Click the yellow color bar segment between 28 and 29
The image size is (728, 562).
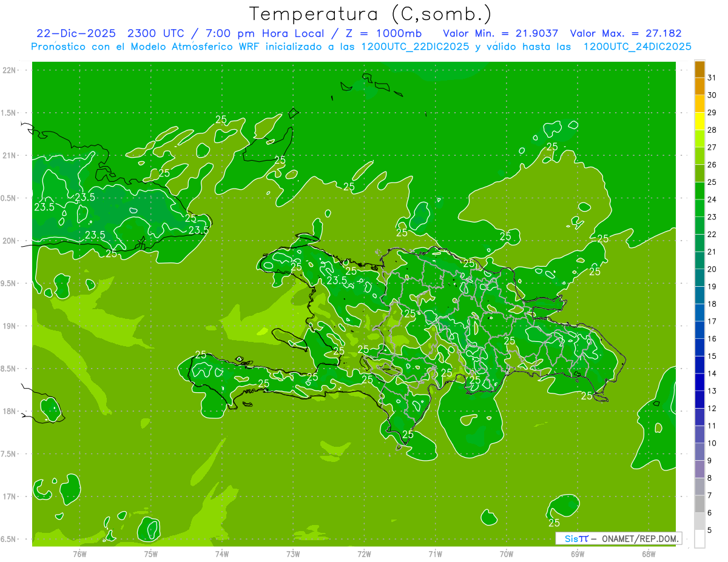coord(699,121)
